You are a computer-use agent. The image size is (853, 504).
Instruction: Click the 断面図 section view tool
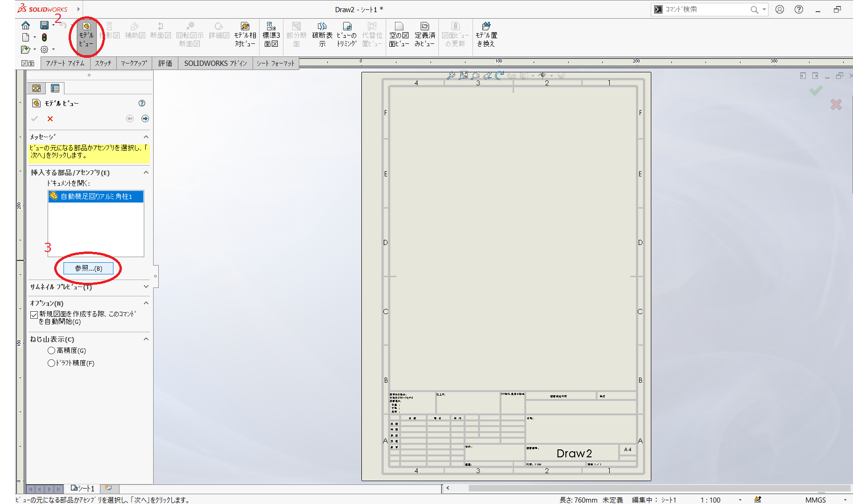pyautogui.click(x=161, y=31)
